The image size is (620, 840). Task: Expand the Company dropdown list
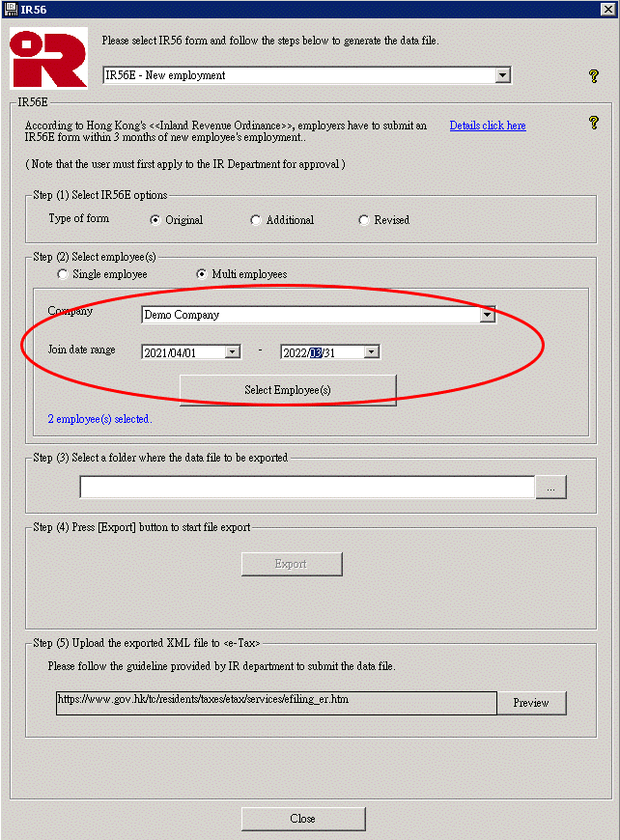[x=487, y=315]
